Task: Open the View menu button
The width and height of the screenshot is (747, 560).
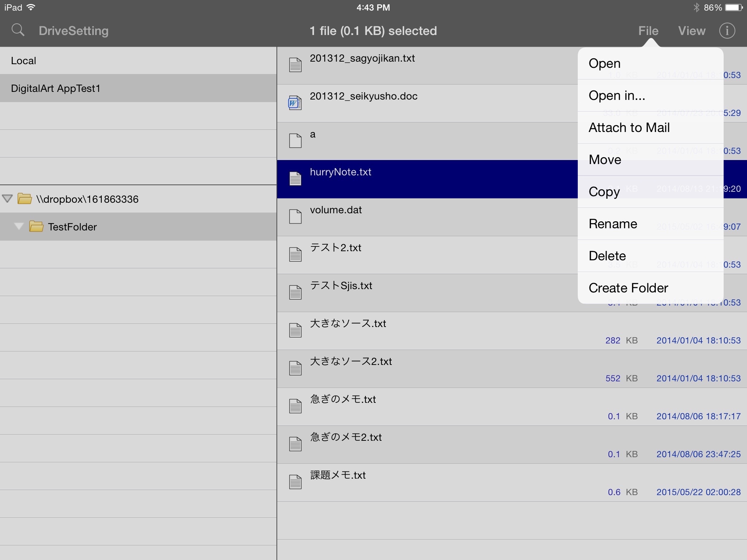Action: point(692,31)
